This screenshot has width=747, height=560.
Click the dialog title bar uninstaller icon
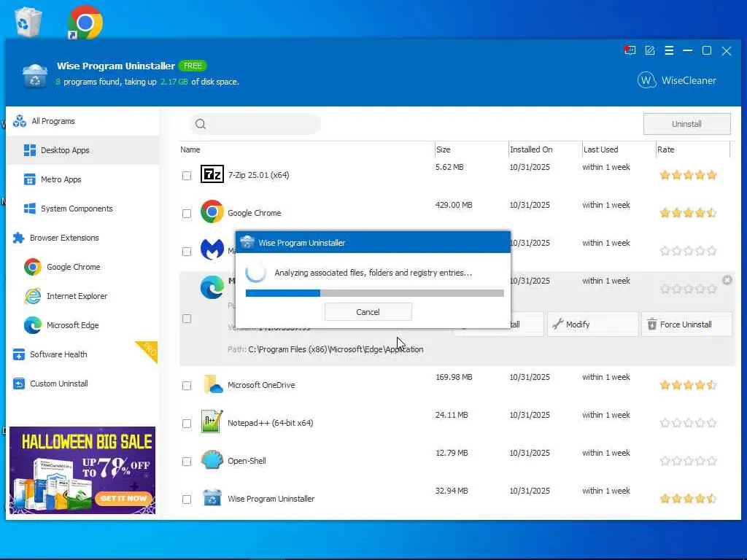tap(247, 242)
